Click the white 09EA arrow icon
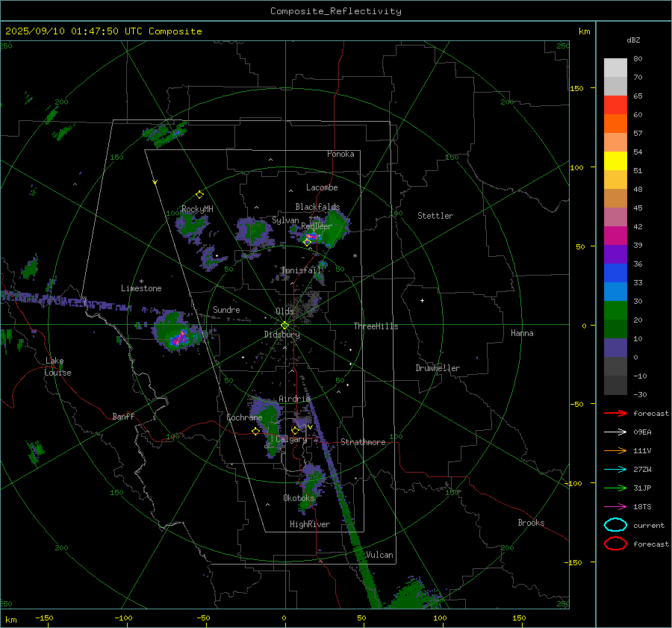This screenshot has width=672, height=628. coord(615,432)
